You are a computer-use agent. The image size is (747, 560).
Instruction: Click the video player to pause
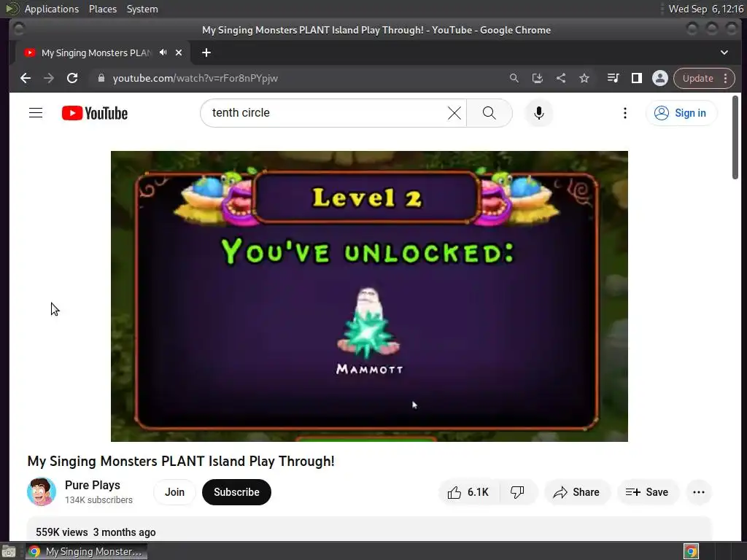tap(369, 296)
